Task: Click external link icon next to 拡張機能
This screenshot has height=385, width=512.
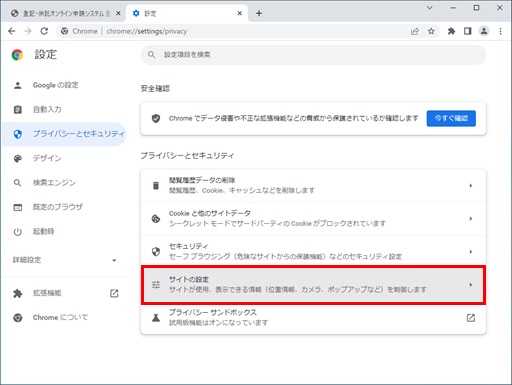Action: pos(114,293)
